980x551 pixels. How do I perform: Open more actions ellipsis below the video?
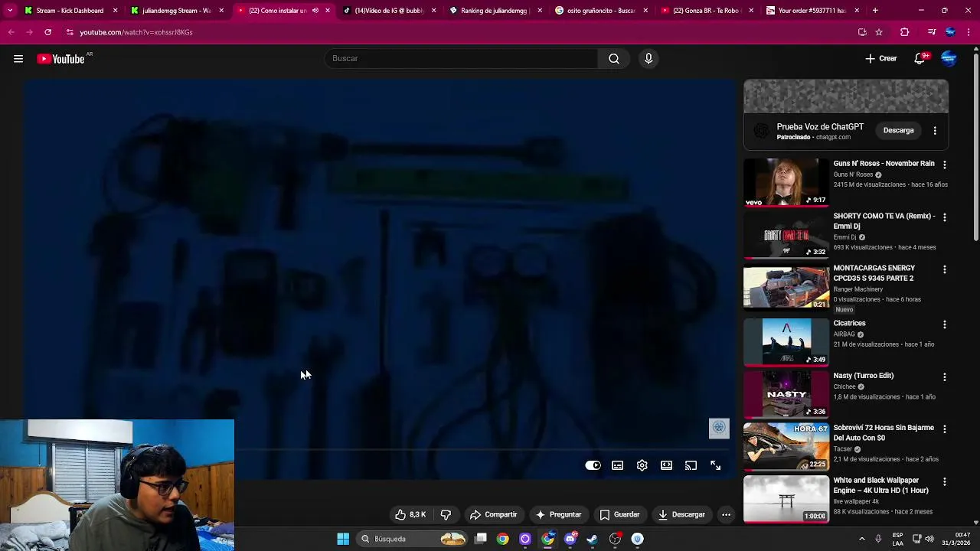click(x=727, y=515)
